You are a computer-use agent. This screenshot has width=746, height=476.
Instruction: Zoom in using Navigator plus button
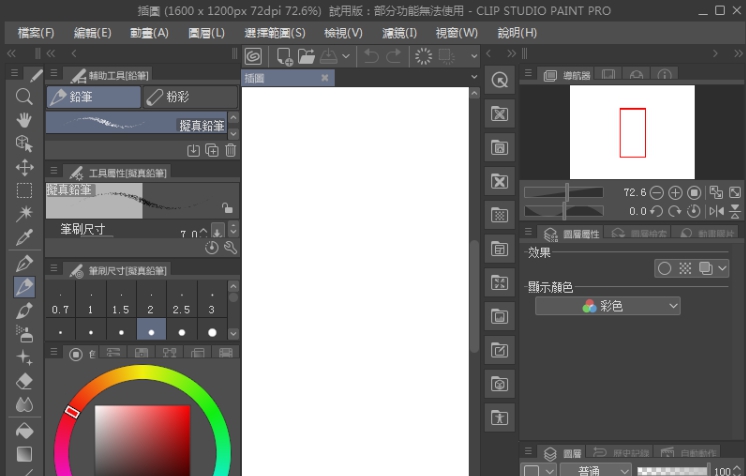click(x=675, y=193)
